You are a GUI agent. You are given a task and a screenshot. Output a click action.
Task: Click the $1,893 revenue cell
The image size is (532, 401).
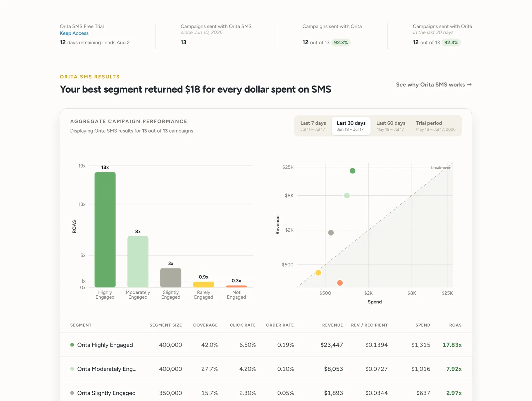[x=333, y=393]
